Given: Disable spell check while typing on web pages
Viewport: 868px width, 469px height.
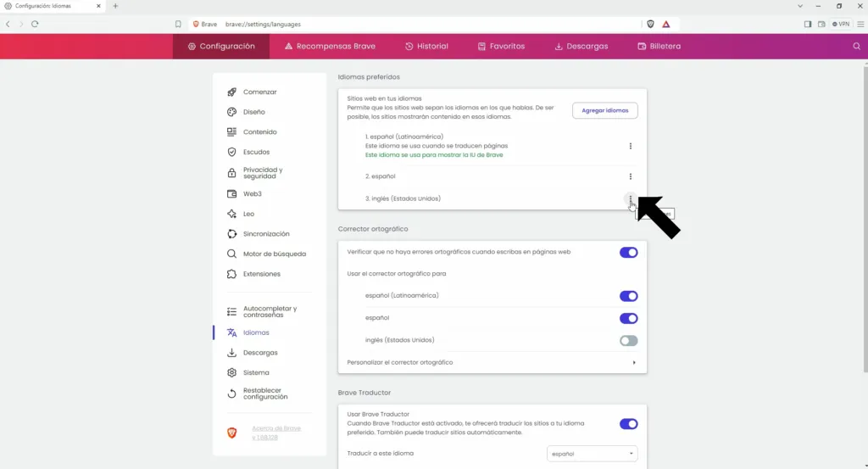Looking at the screenshot, I should pyautogui.click(x=628, y=253).
